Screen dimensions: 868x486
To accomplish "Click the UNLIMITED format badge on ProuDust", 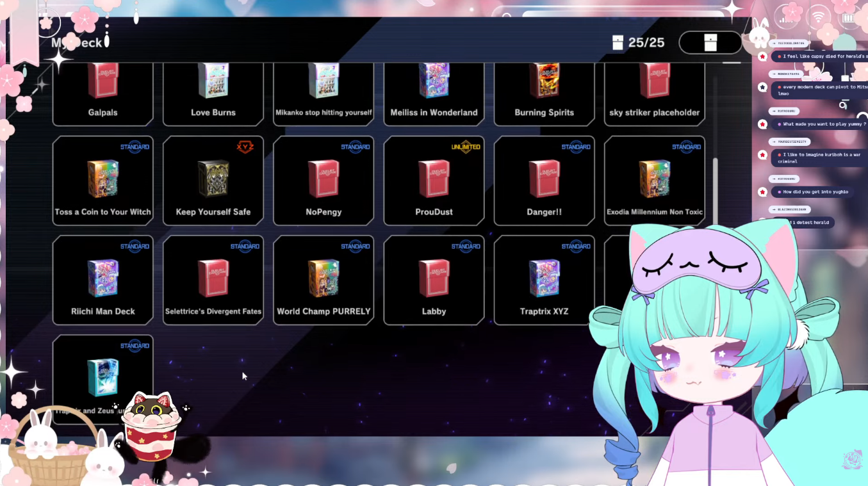I will pyautogui.click(x=466, y=147).
